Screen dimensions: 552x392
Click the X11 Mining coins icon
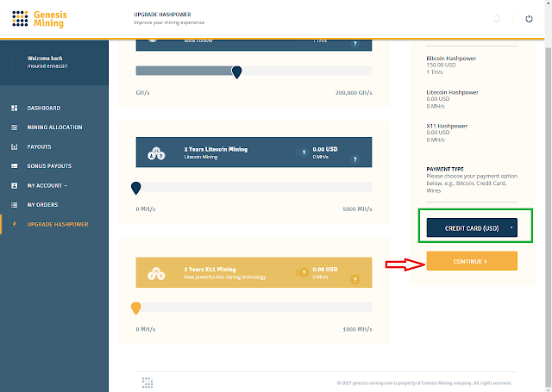coord(156,273)
